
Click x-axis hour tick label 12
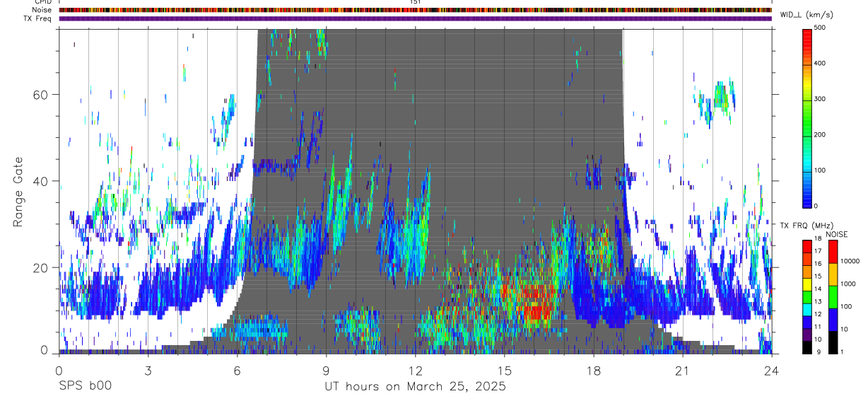tap(415, 370)
